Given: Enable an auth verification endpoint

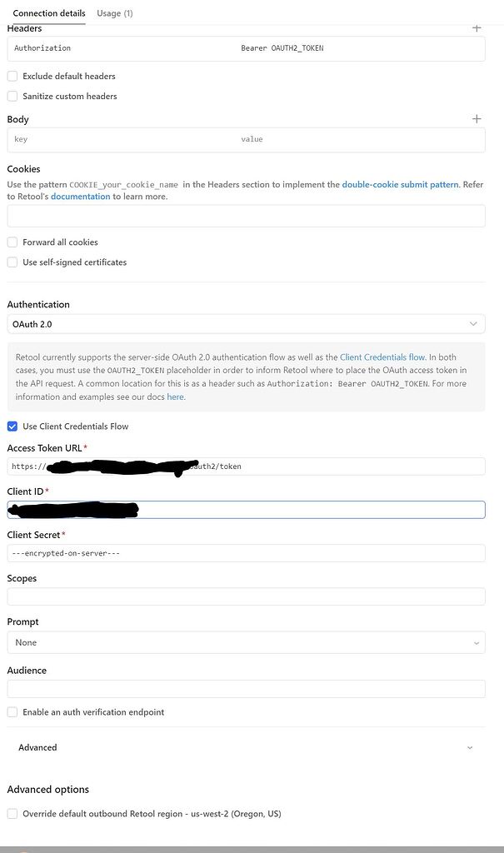Looking at the screenshot, I should coord(12,711).
